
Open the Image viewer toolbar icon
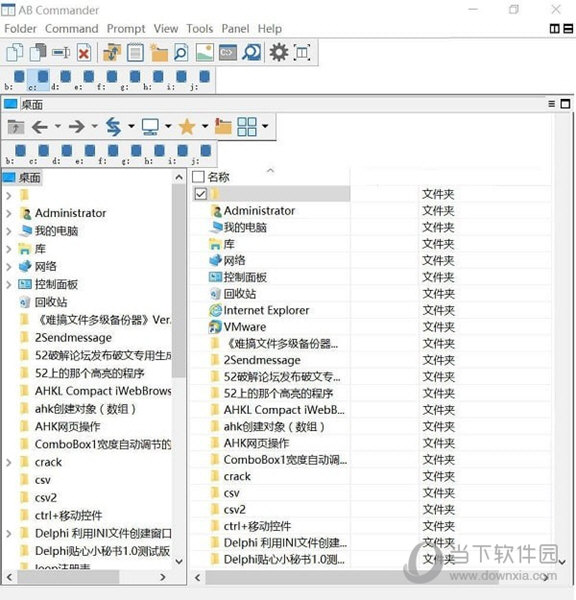pos(205,52)
